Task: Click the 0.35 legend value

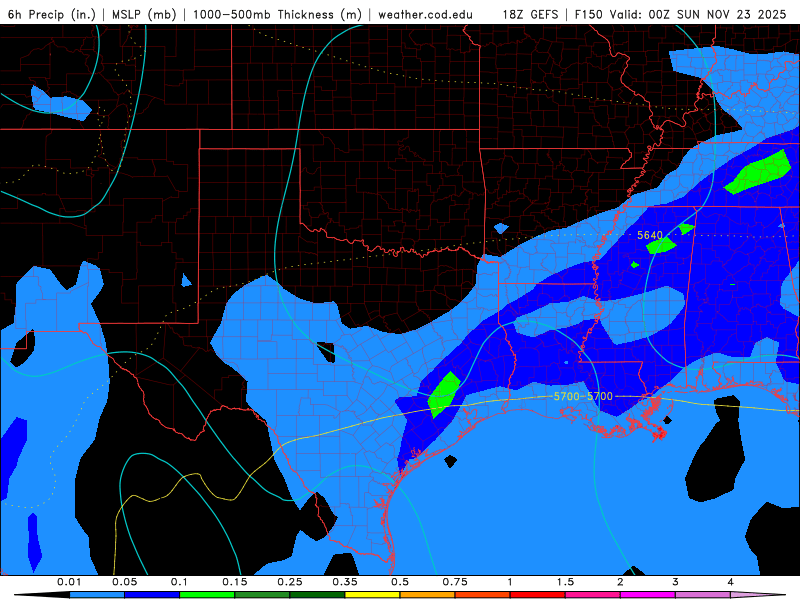Action: (x=345, y=582)
